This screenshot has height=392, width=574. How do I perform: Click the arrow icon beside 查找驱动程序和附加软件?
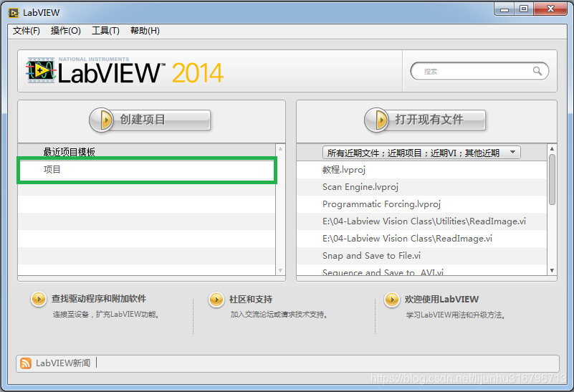pos(39,300)
